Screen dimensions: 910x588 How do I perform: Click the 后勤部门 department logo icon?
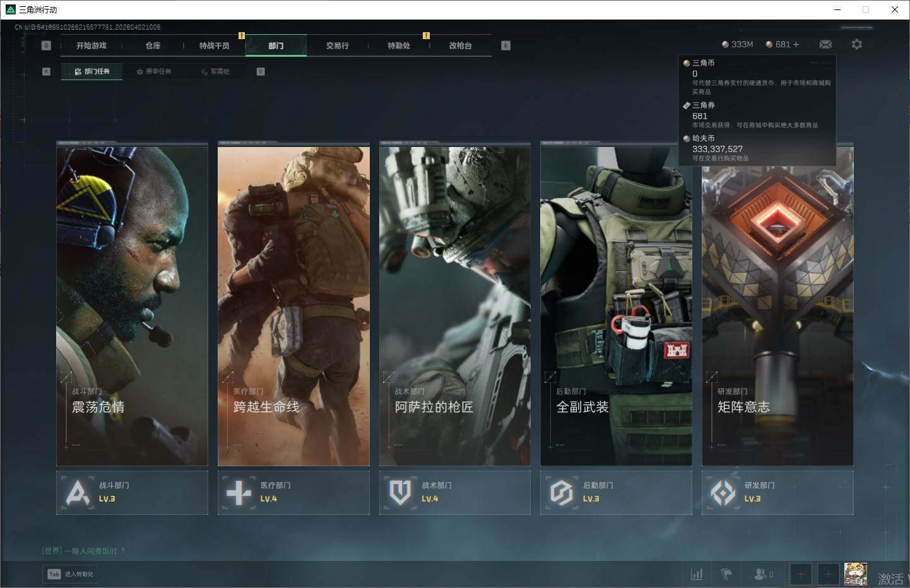click(561, 493)
